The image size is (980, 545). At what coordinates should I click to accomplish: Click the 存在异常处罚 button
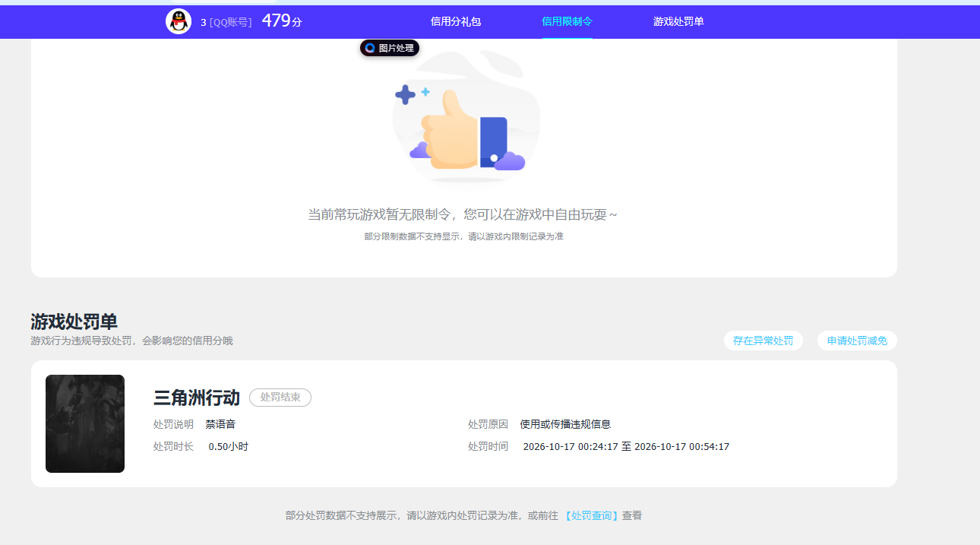pyautogui.click(x=763, y=341)
